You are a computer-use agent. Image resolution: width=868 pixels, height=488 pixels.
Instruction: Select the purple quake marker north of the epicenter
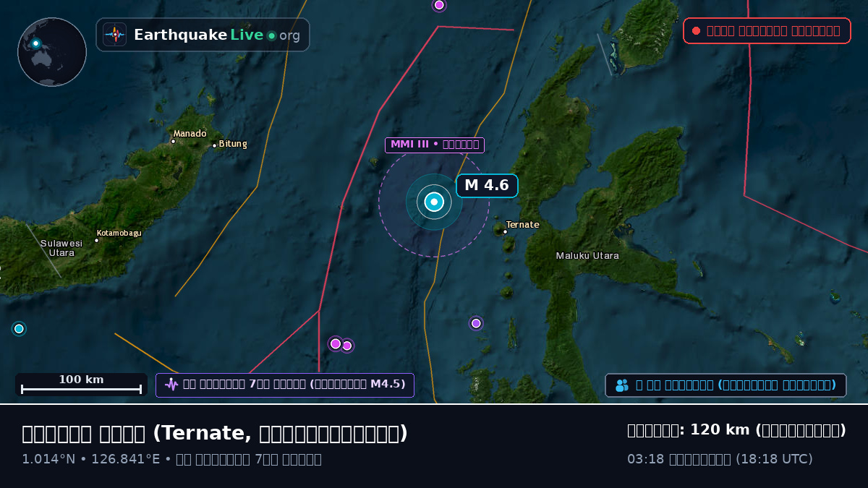point(439,5)
